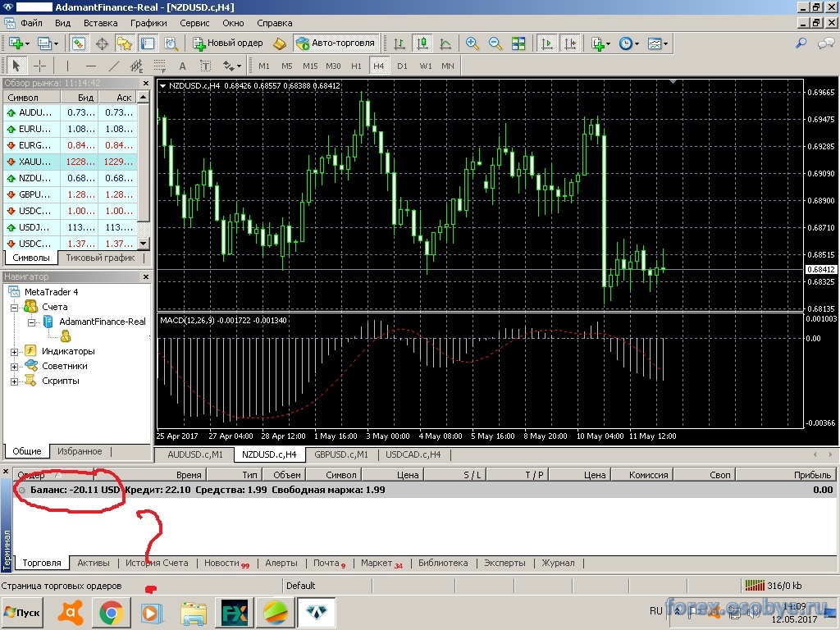
Task: Open the Вставка menu
Action: pyautogui.click(x=101, y=23)
